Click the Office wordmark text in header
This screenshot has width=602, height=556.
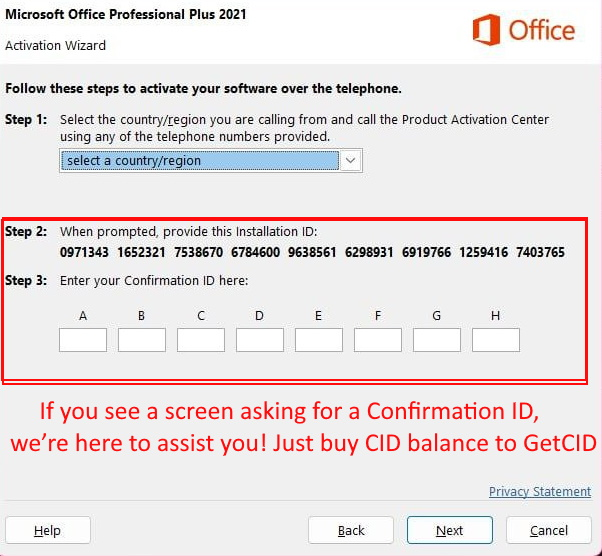coord(542,30)
